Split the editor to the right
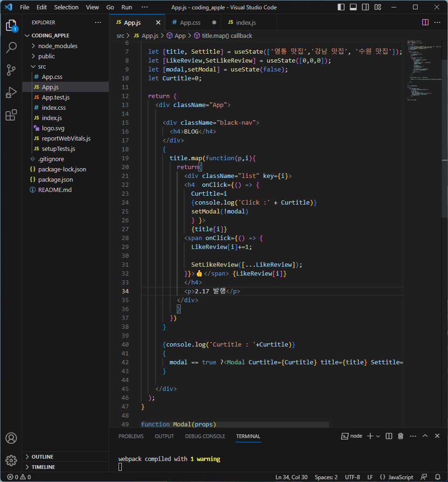This screenshot has width=448, height=482. pyautogui.click(x=425, y=22)
